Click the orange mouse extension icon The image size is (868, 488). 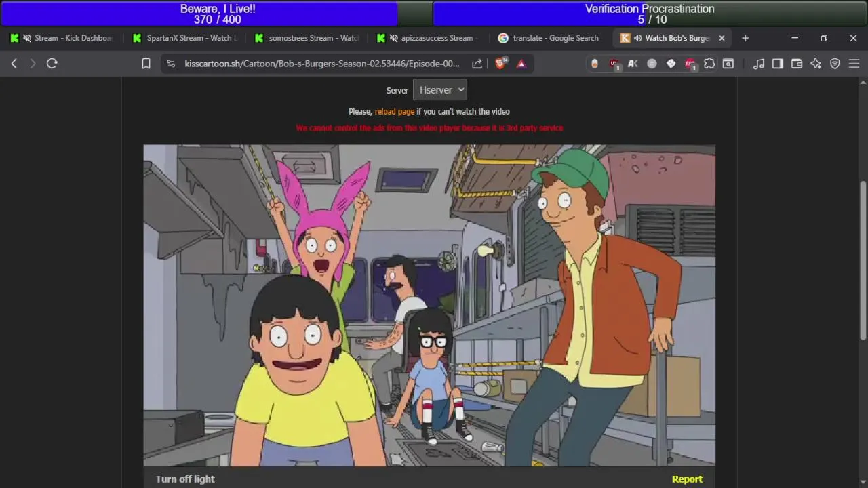click(x=595, y=63)
